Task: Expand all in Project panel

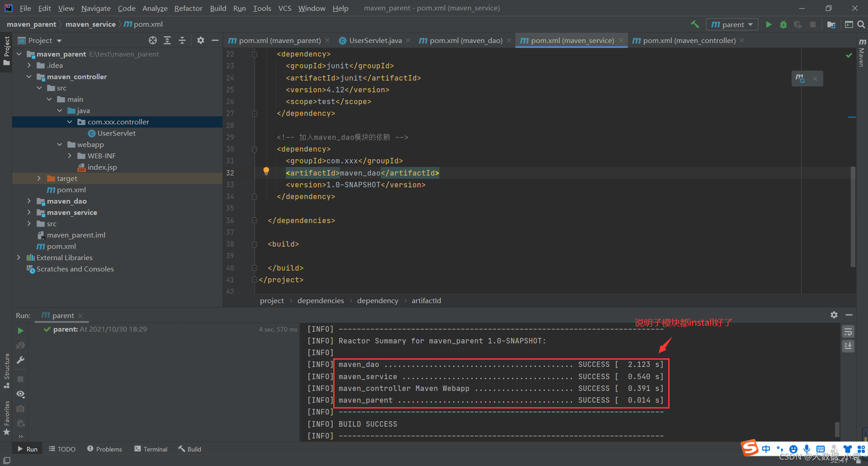Action: pos(167,41)
